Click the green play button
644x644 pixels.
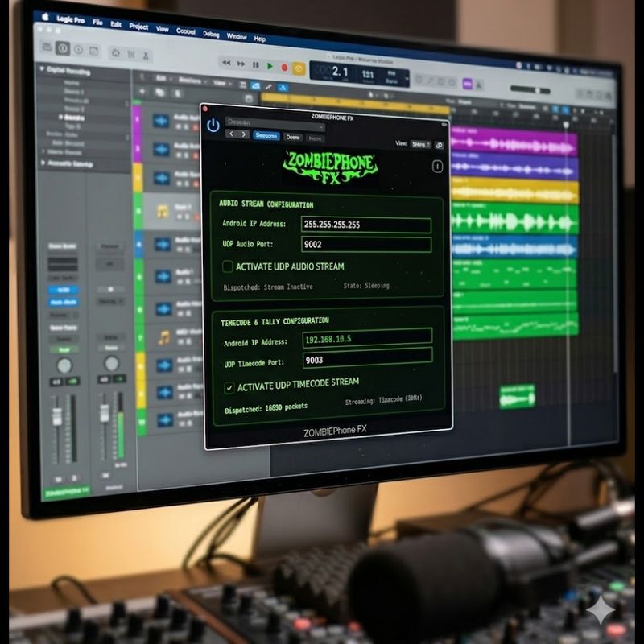coord(270,66)
